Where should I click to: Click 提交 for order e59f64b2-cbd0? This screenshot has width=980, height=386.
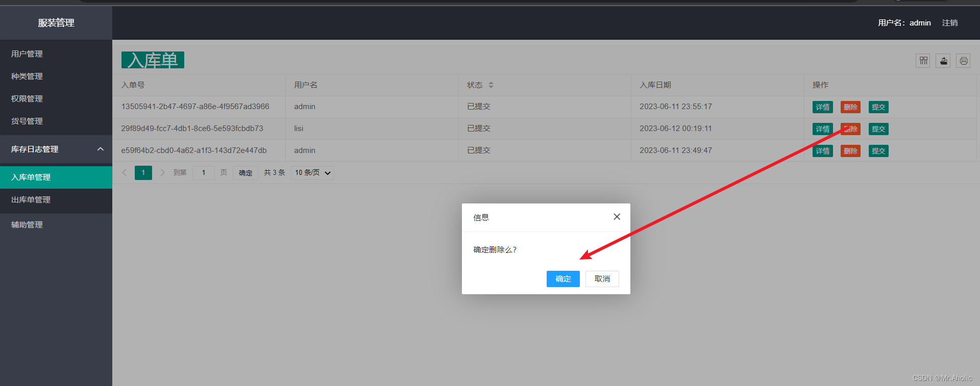pyautogui.click(x=878, y=151)
